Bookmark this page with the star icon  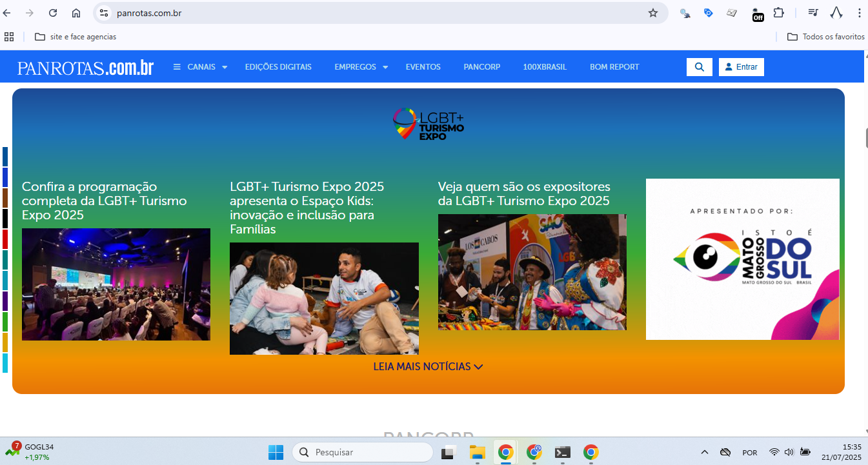coord(653,13)
